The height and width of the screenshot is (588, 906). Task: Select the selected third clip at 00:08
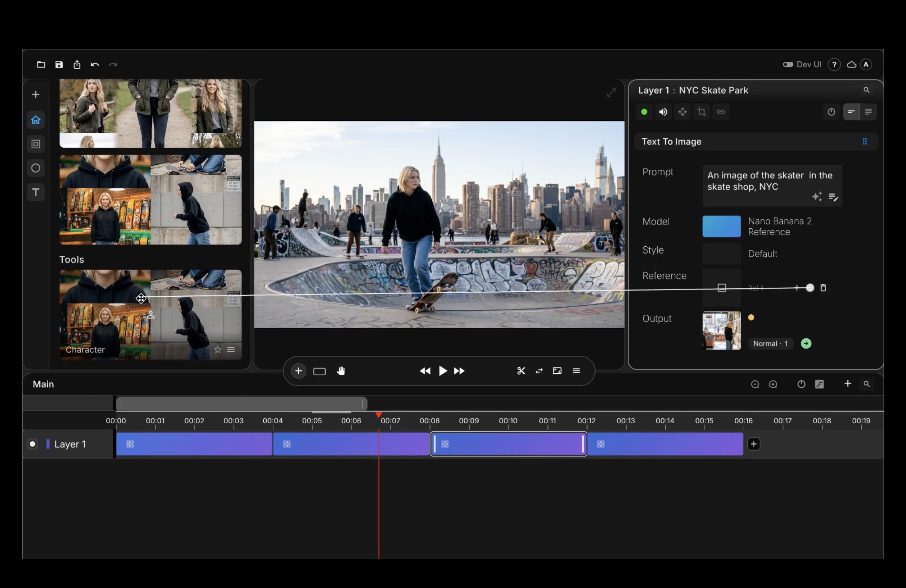pyautogui.click(x=508, y=444)
